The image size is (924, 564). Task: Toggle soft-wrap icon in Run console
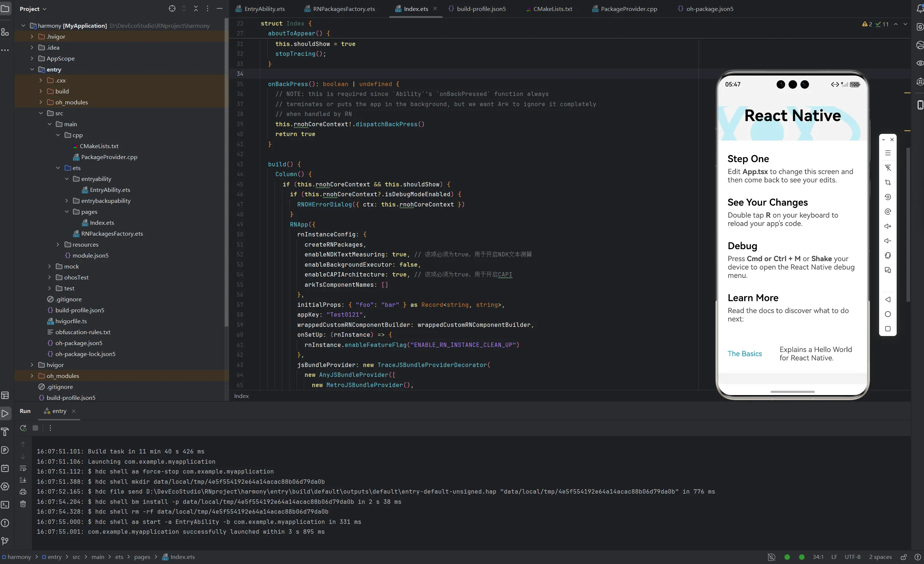23,468
